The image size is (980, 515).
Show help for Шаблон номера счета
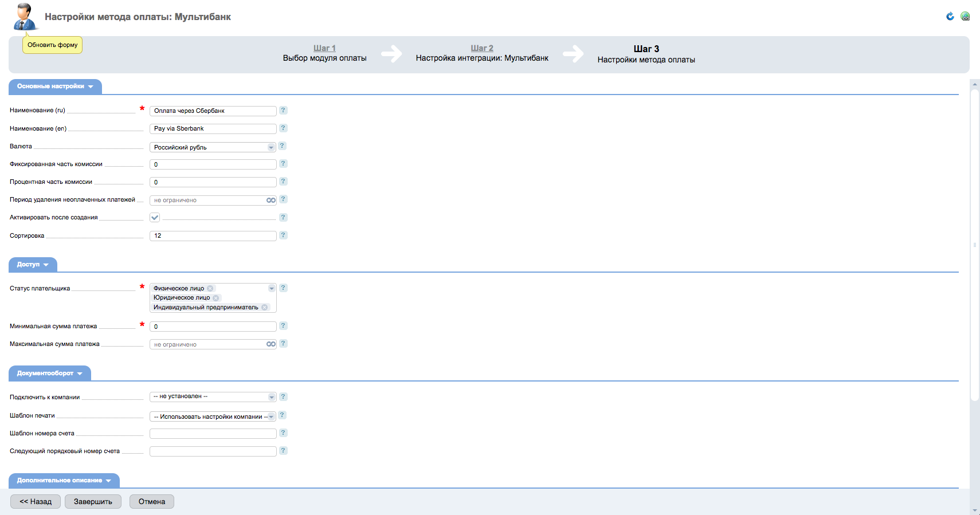point(283,433)
